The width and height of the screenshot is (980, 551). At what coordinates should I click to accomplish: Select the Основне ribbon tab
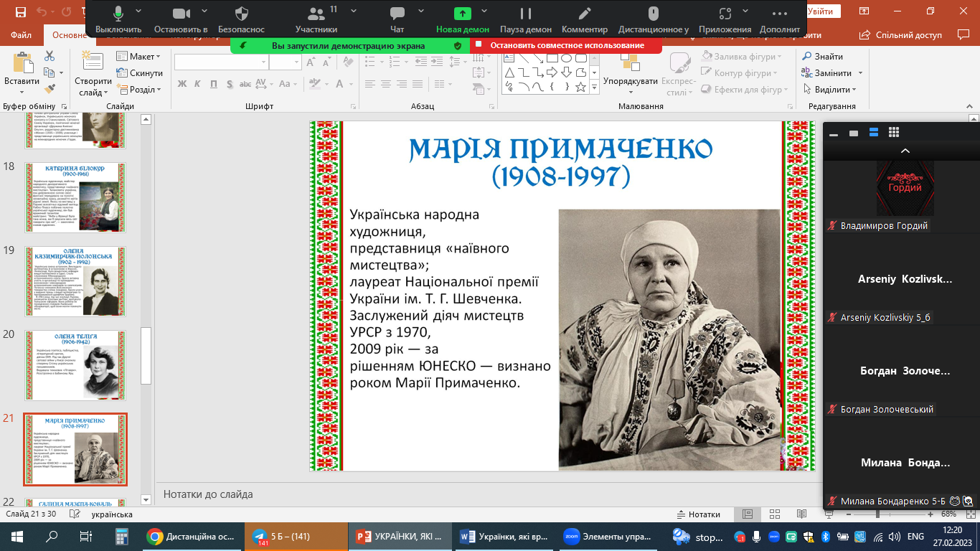(69, 35)
